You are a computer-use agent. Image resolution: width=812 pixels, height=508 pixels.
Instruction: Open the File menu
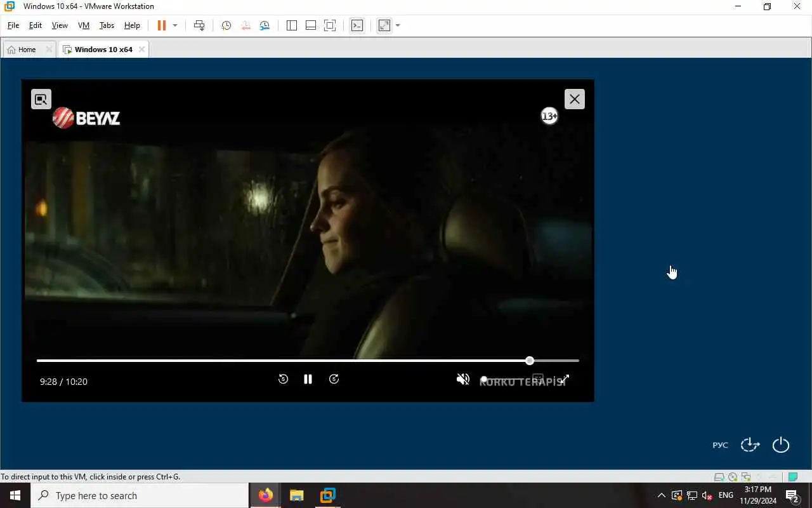pos(13,25)
